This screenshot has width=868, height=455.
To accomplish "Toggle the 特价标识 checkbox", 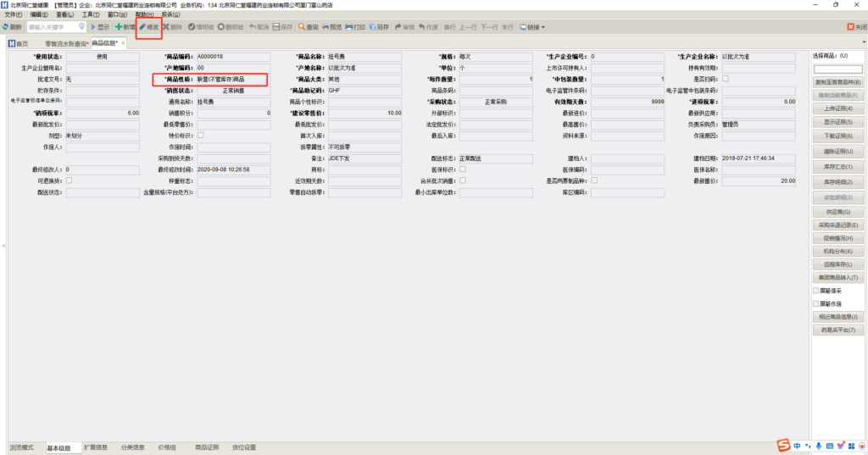I will [x=200, y=135].
